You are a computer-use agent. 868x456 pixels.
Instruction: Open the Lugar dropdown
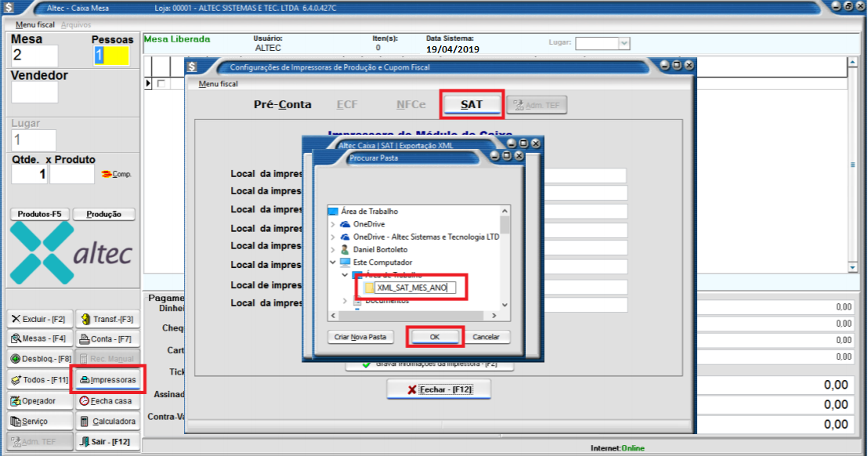pos(624,43)
